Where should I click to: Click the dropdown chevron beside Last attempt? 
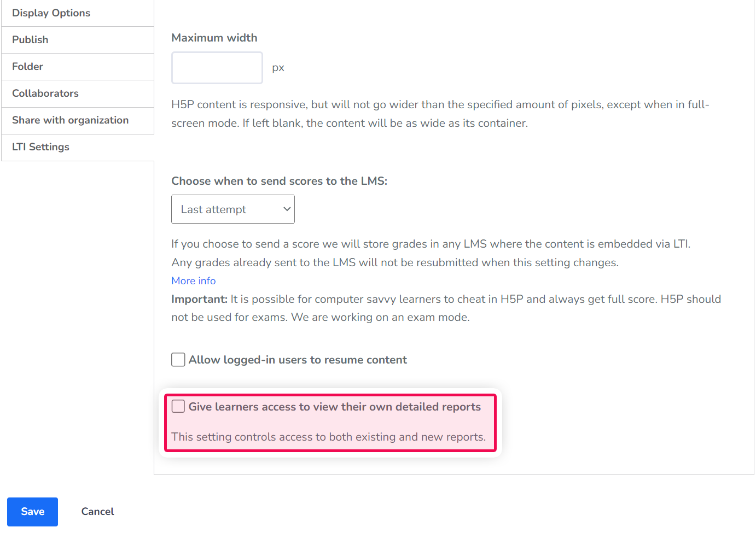click(x=286, y=209)
